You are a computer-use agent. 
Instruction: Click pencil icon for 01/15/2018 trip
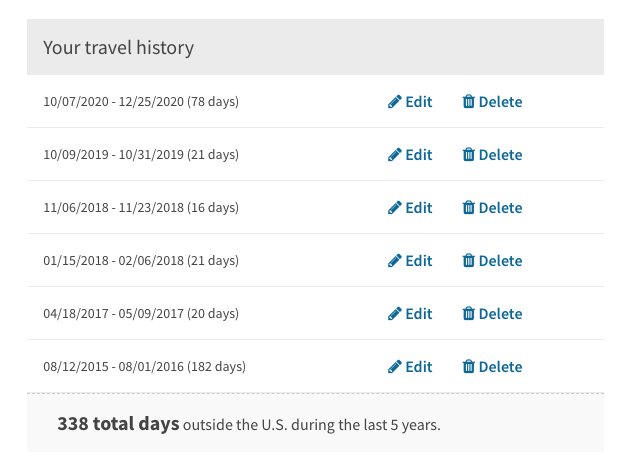coord(394,260)
